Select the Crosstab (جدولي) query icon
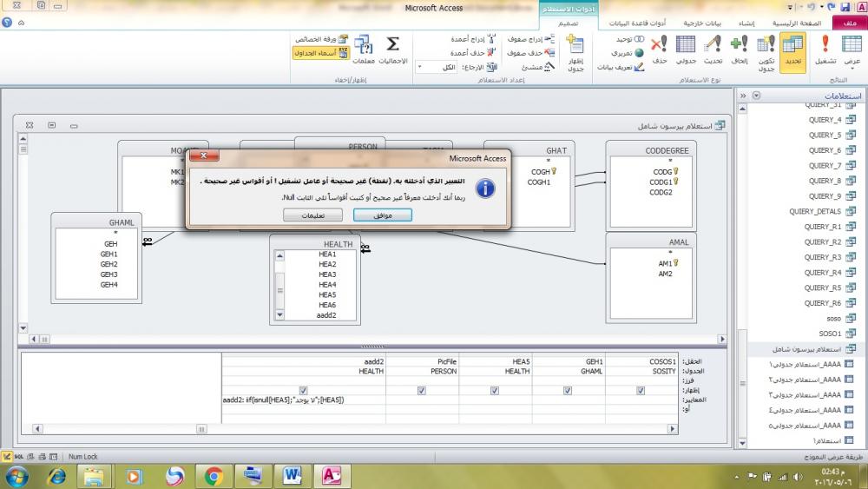 (686, 50)
